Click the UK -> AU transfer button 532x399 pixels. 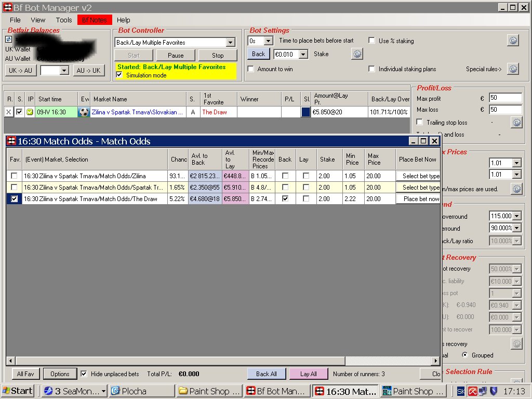pos(21,71)
